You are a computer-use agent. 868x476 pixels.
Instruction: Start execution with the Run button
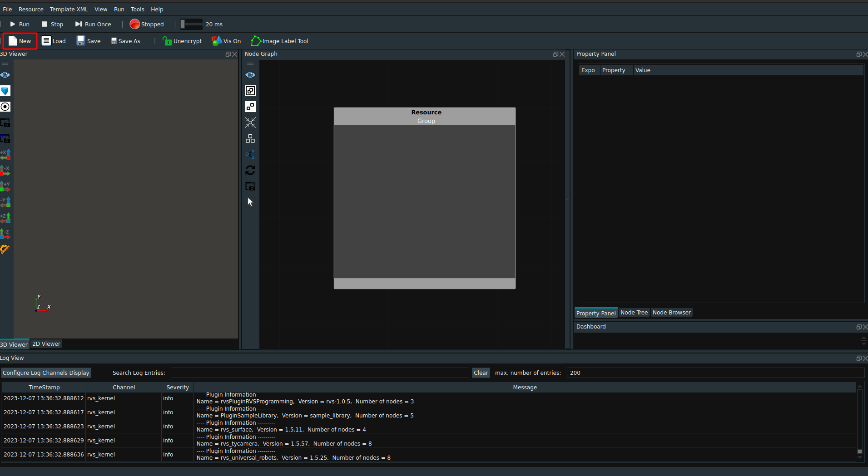point(20,24)
